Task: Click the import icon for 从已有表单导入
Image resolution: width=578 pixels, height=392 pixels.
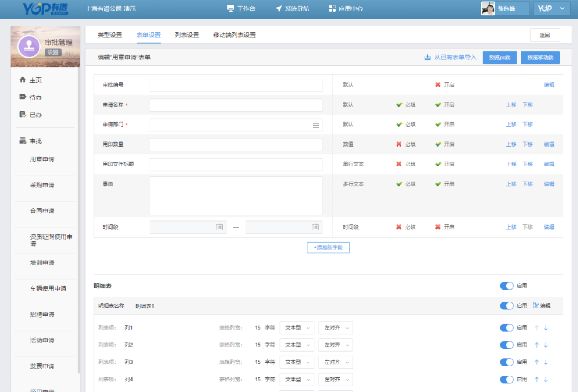Action: (427, 57)
